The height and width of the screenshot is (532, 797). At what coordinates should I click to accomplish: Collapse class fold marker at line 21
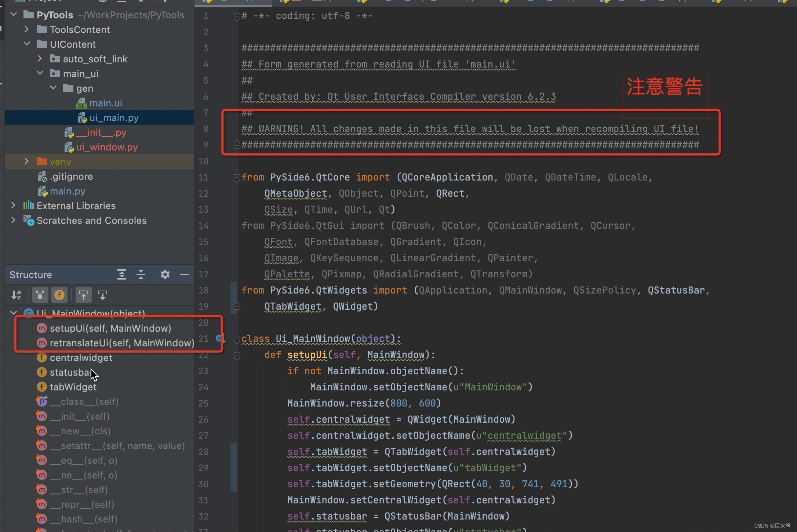(x=237, y=338)
